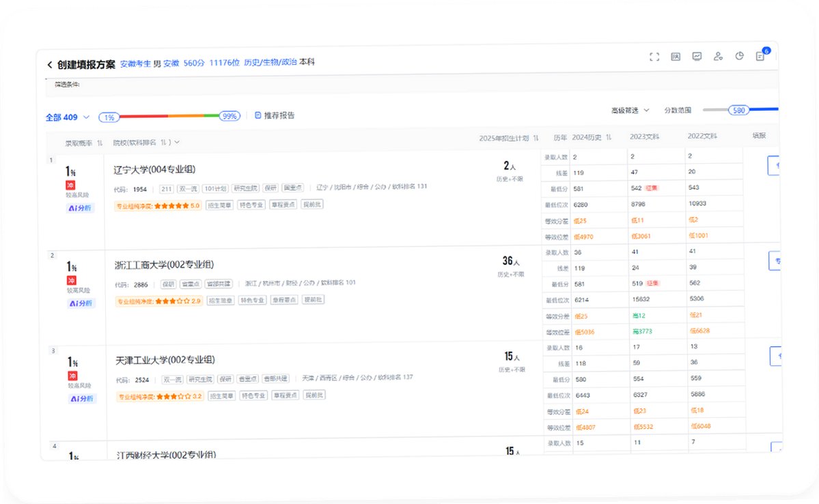Open the image-text panel icon in top toolbar
Viewport: 819px width, 504px height.
coord(676,57)
